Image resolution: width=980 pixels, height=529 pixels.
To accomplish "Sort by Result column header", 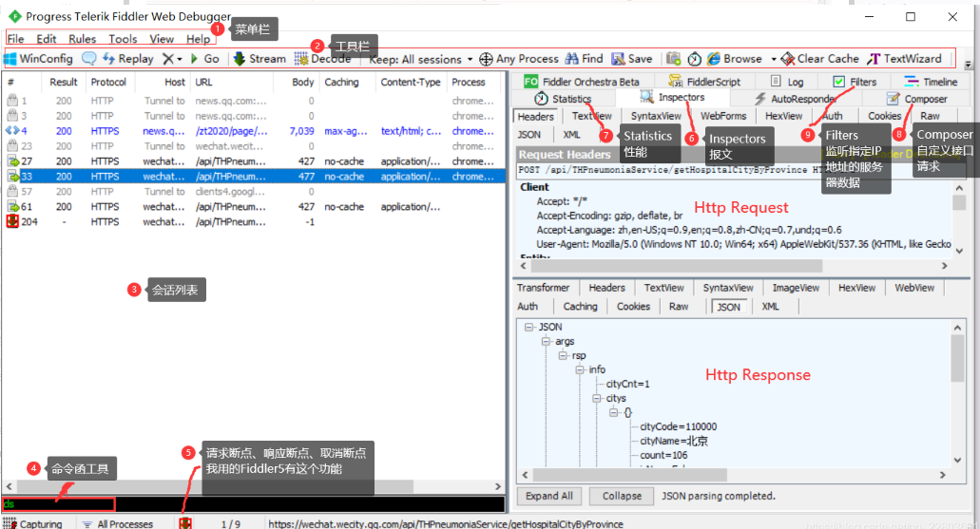I will [x=64, y=82].
